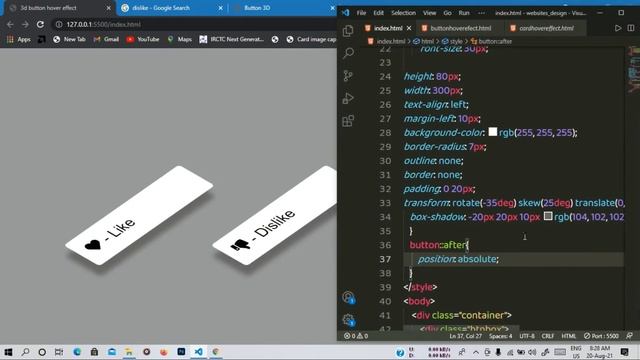Screen dimensions: 640x360
Task: Open the Windows Start menu
Action: (x=8, y=352)
